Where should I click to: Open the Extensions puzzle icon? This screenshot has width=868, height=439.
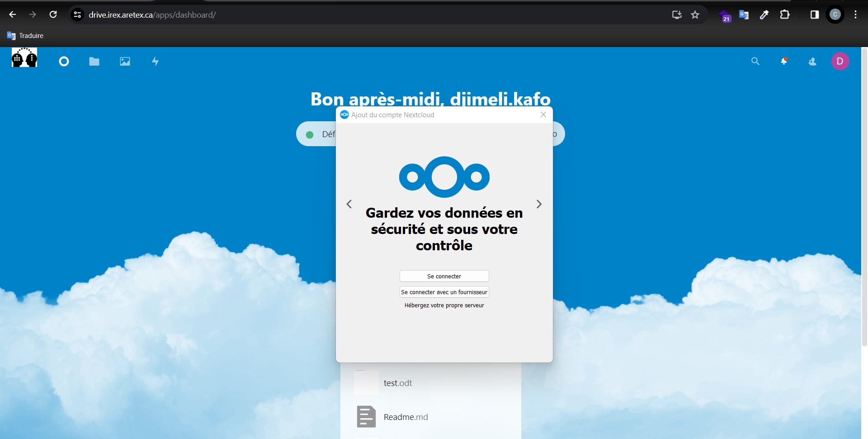pos(785,14)
